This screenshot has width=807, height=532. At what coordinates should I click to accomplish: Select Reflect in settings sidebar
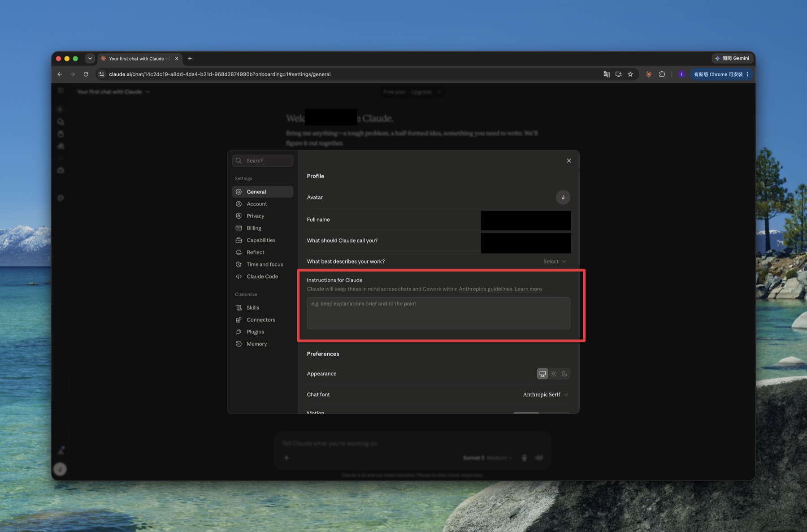[x=262, y=252]
